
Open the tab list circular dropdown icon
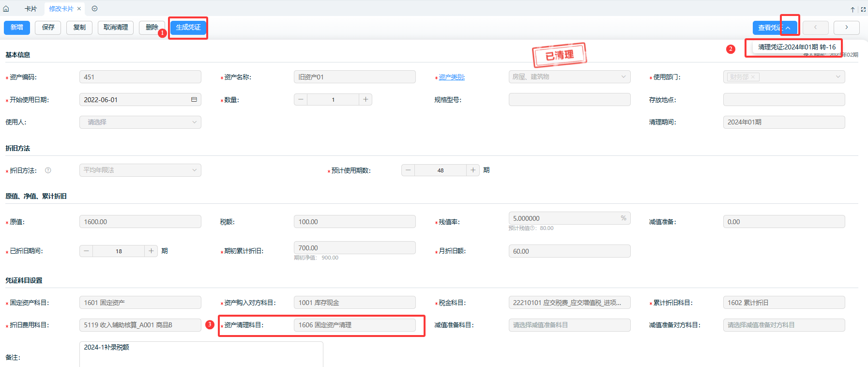point(94,9)
